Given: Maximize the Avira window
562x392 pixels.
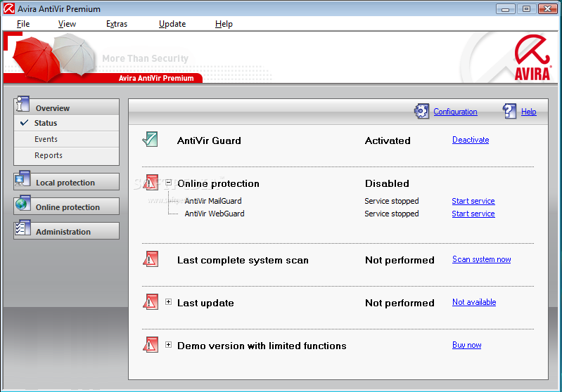Looking at the screenshot, I should (526, 8).
